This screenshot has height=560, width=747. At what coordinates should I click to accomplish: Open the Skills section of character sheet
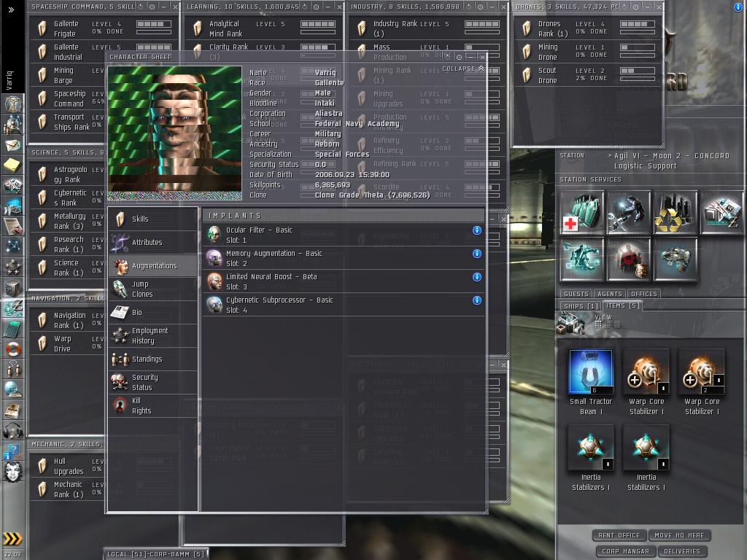click(153, 219)
